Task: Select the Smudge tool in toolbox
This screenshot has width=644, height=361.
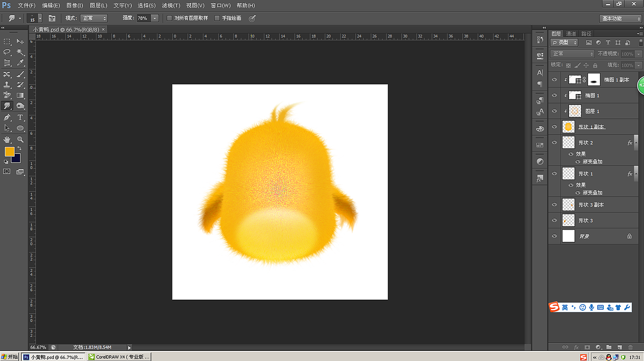Action: (x=7, y=106)
